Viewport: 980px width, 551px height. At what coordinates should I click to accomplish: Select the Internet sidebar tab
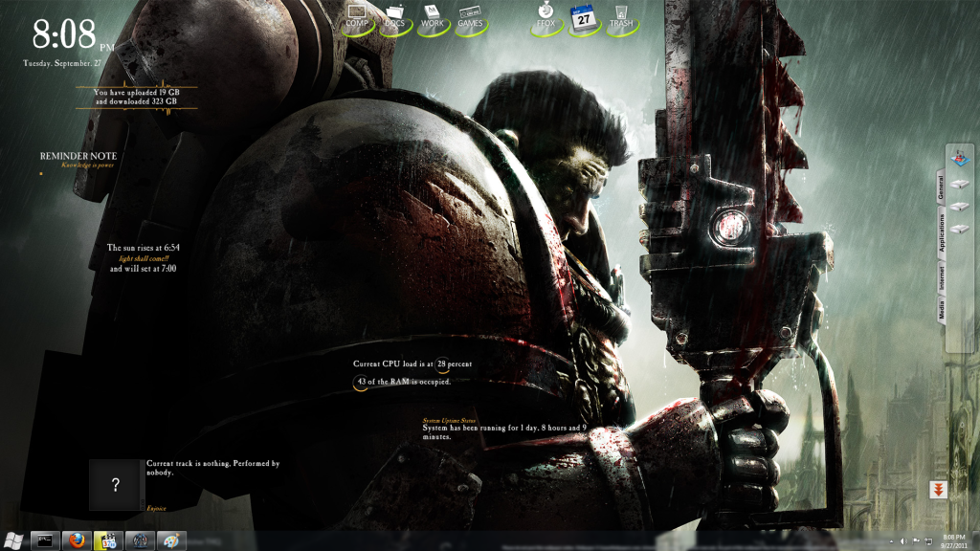tap(941, 278)
